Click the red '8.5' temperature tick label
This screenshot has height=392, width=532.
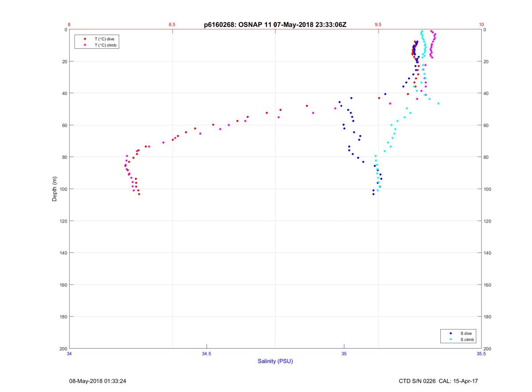tap(172, 25)
